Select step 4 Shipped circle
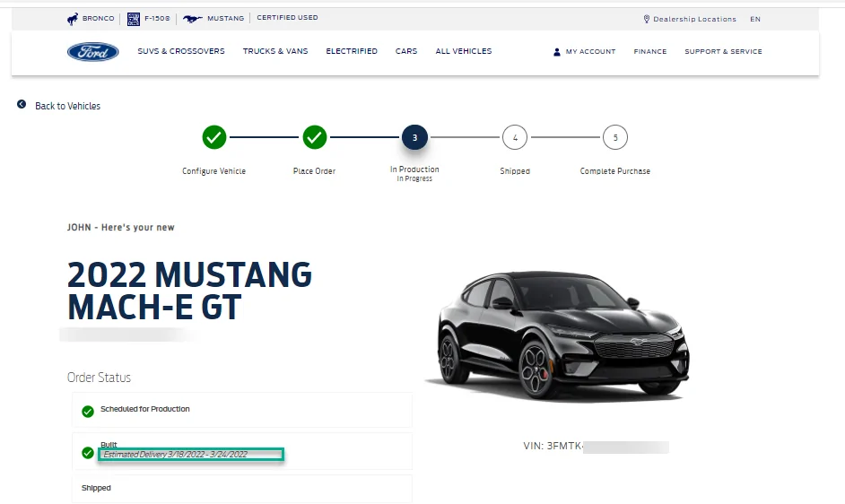The image size is (845, 504). coord(515,137)
